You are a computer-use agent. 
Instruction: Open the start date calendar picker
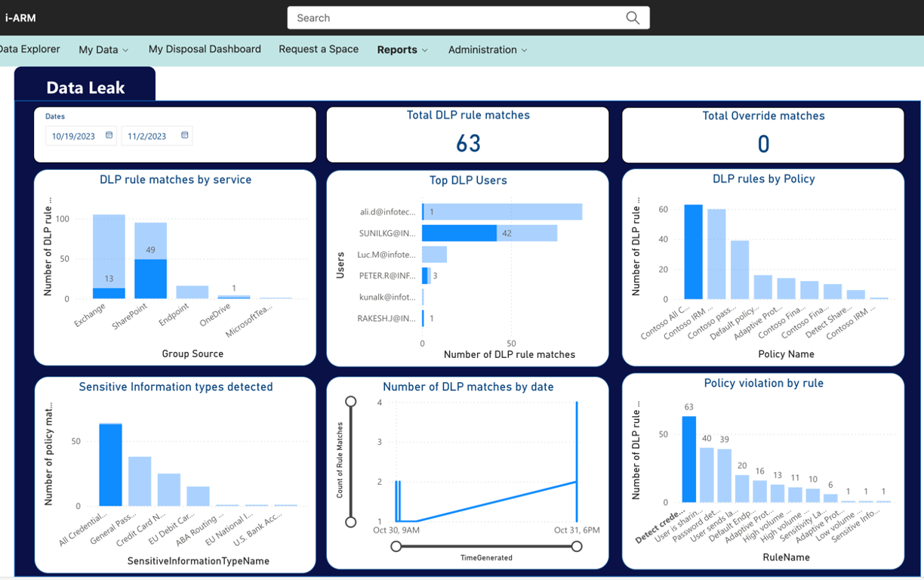pos(107,136)
